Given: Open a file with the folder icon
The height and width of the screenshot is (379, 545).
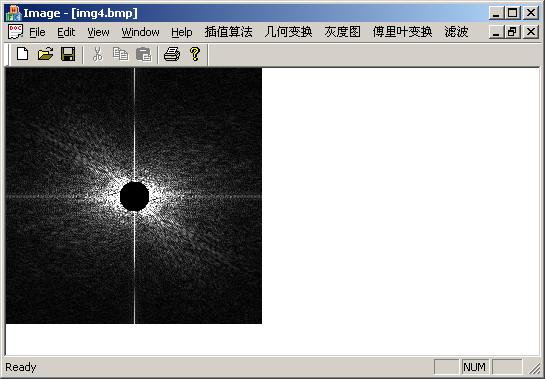Looking at the screenshot, I should tap(46, 54).
